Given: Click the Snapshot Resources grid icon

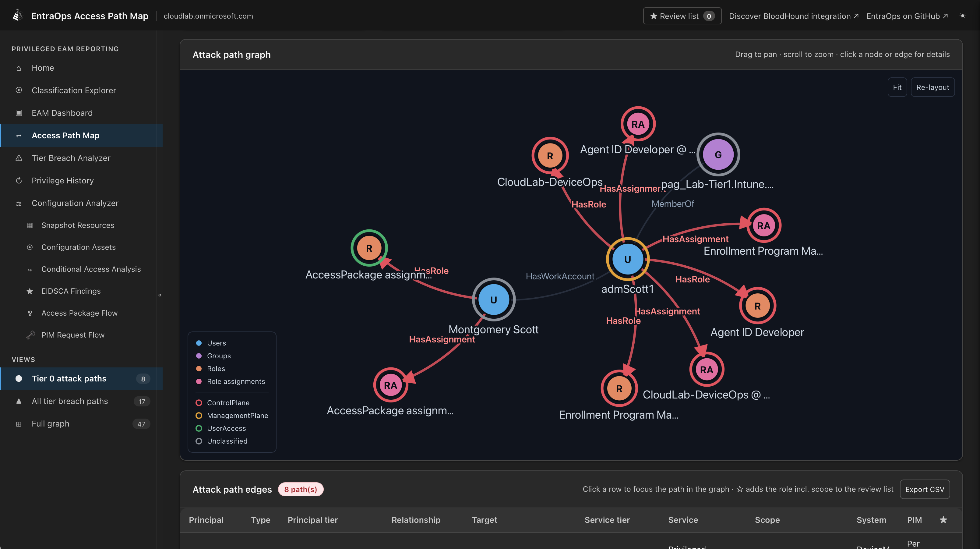Looking at the screenshot, I should (30, 225).
